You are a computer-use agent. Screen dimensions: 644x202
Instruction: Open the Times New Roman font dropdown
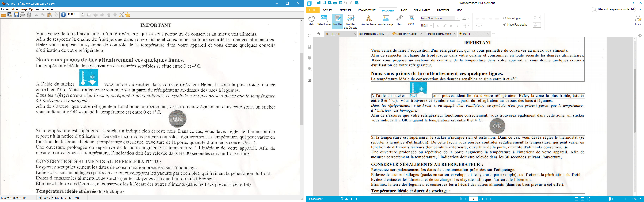tap(458, 18)
